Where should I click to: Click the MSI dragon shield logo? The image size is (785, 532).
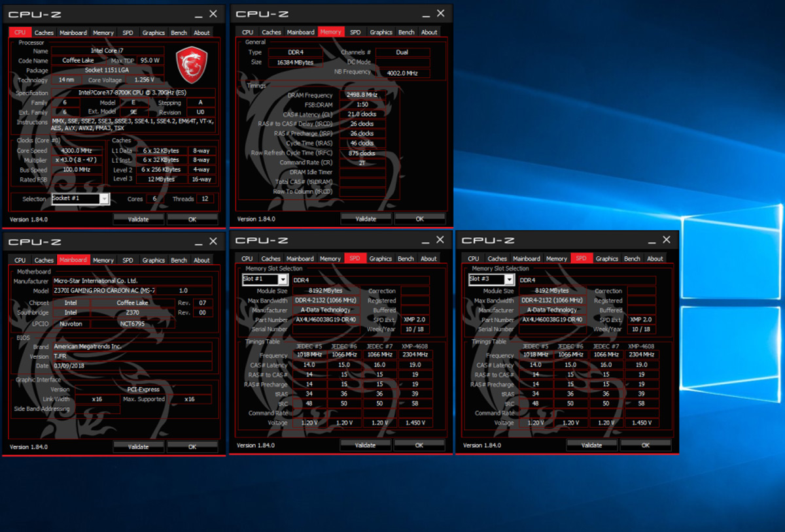click(192, 64)
